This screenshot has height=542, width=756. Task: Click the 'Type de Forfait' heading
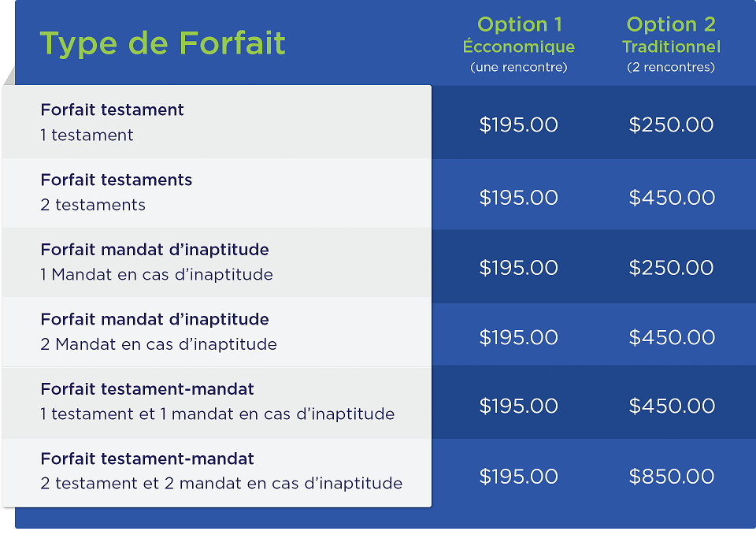pos(162,44)
